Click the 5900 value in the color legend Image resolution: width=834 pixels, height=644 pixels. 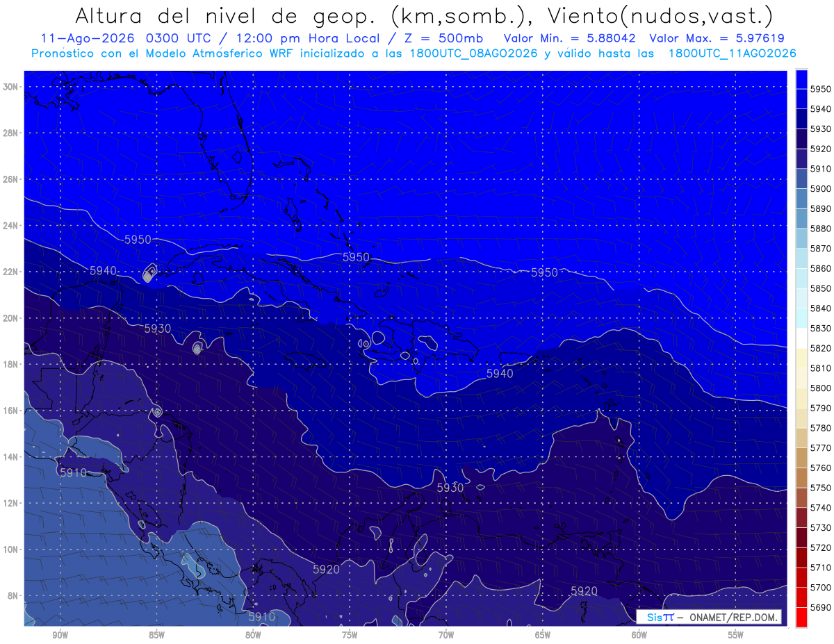pos(821,189)
